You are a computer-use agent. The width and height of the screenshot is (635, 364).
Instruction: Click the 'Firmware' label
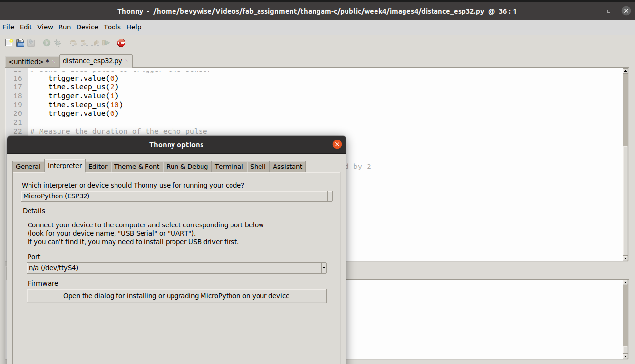click(x=43, y=283)
